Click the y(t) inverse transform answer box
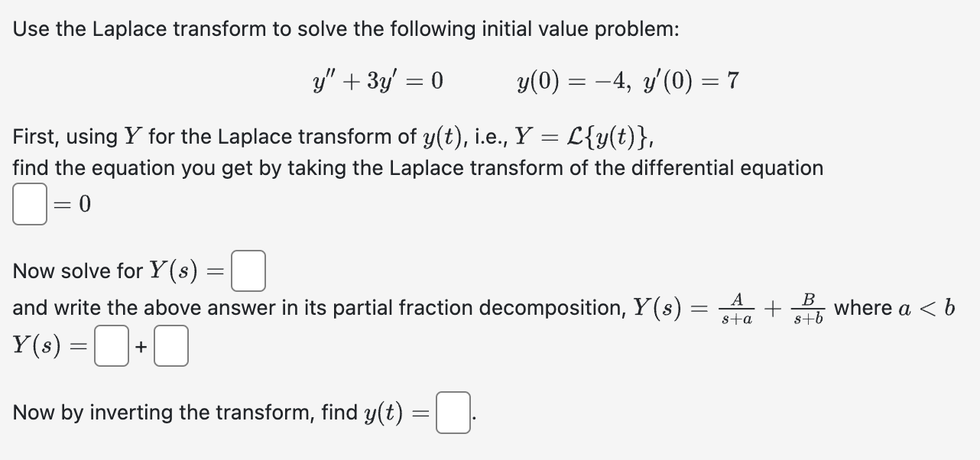 [x=453, y=411]
